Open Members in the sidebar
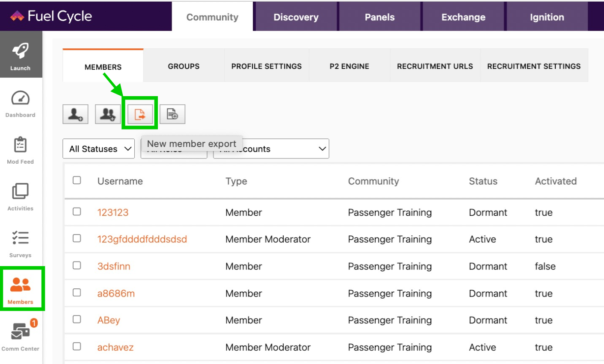The width and height of the screenshot is (604, 364). (21, 290)
